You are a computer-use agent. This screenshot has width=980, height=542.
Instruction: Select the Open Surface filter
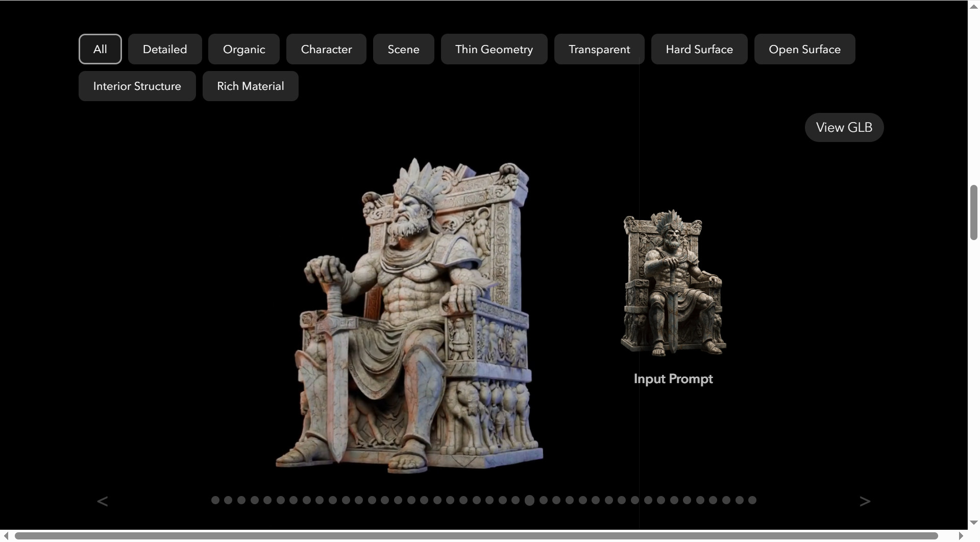(x=804, y=49)
